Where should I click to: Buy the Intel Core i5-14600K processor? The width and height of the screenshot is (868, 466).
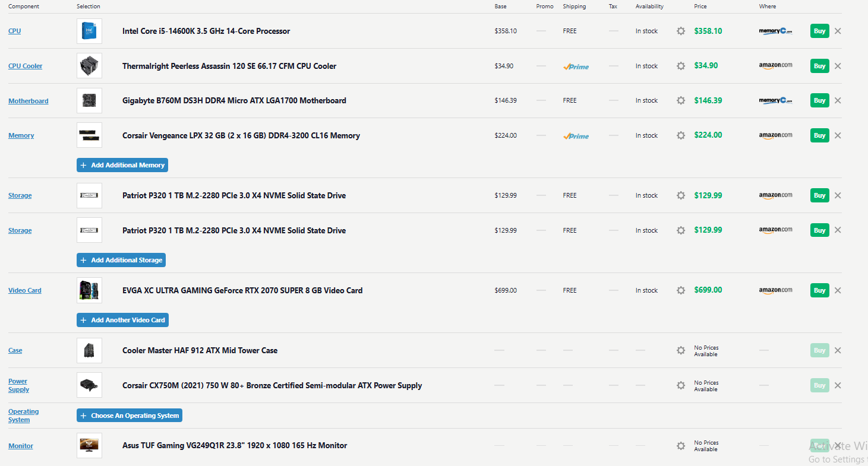pos(819,31)
